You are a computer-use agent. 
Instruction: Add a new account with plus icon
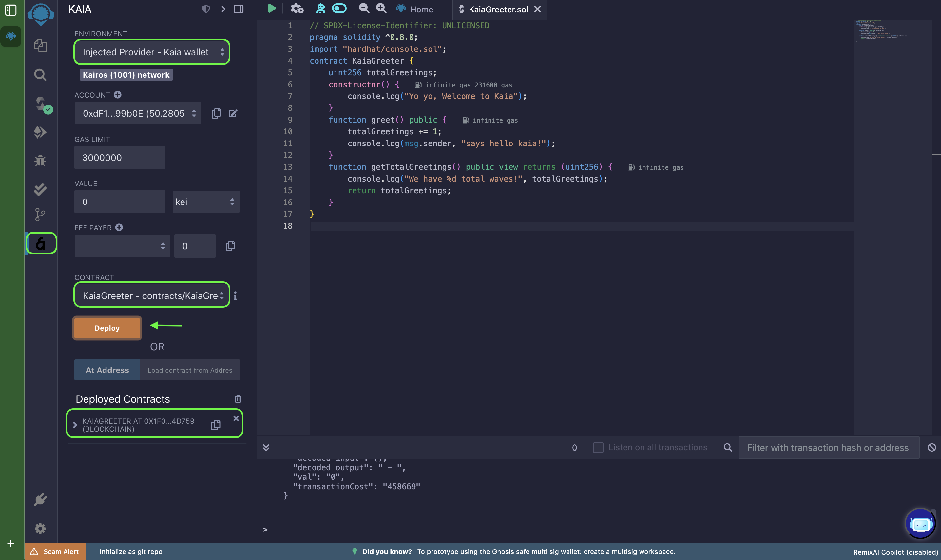pos(118,95)
